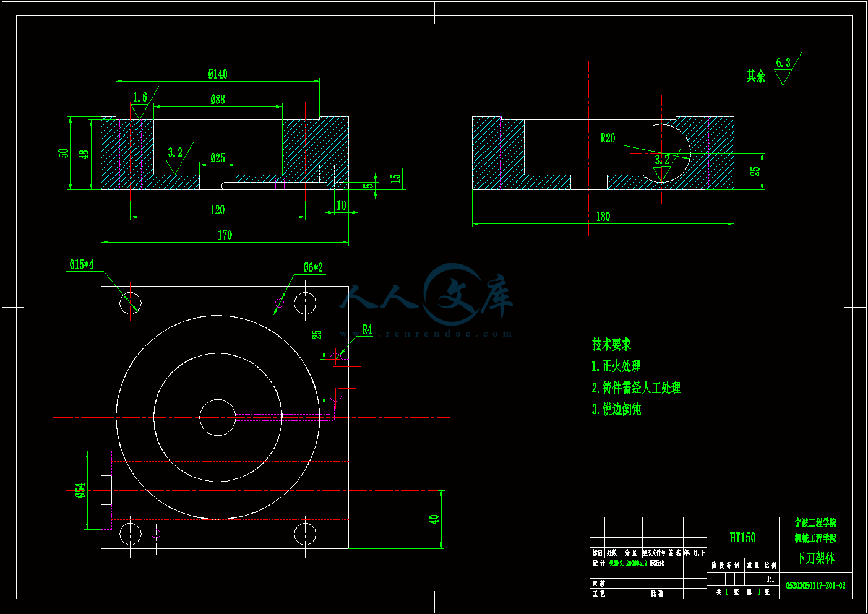Select drawing number 05303050117-Z01-02
The image size is (868, 614).
[815, 585]
